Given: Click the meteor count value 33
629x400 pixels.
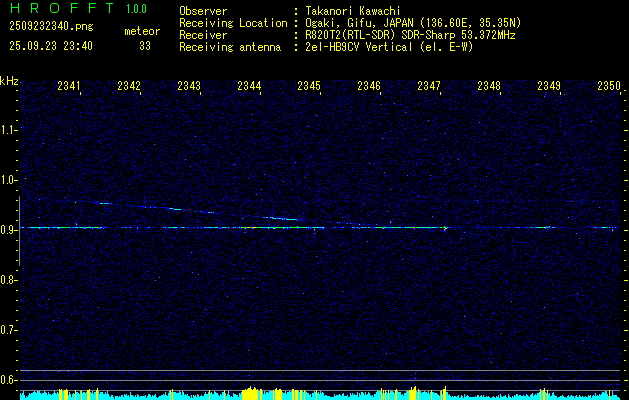Looking at the screenshot, I should pyautogui.click(x=145, y=46).
